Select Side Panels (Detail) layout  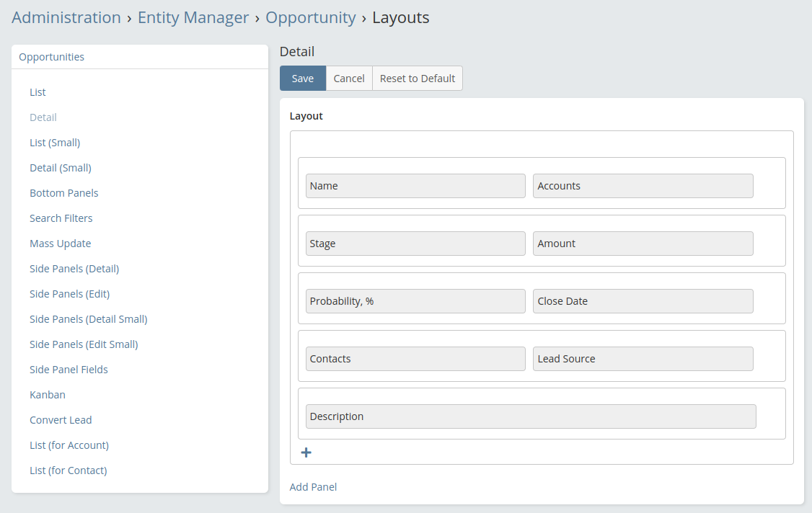pos(74,269)
